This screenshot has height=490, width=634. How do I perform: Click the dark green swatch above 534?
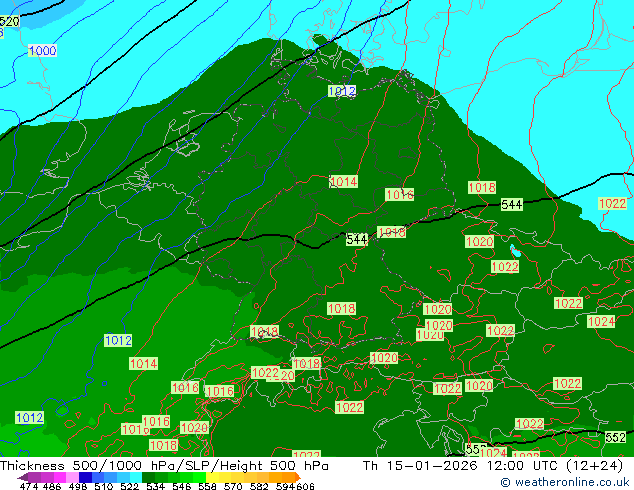[x=148, y=477]
